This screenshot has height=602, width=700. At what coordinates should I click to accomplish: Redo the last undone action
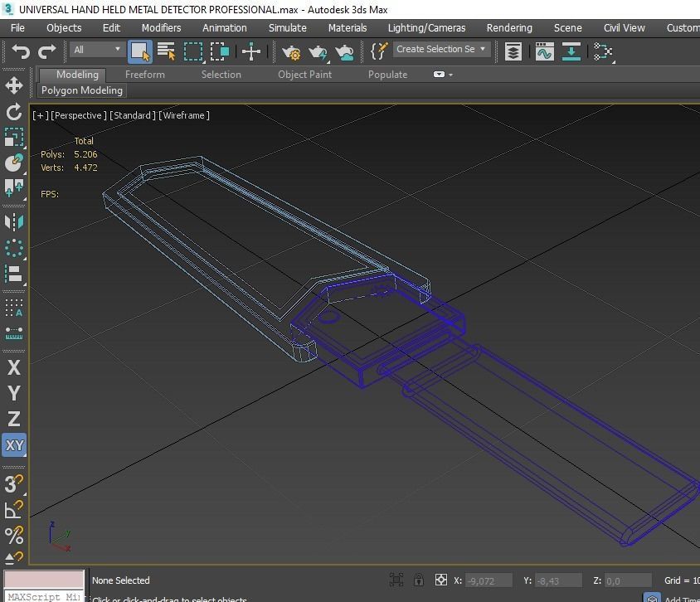click(x=47, y=51)
